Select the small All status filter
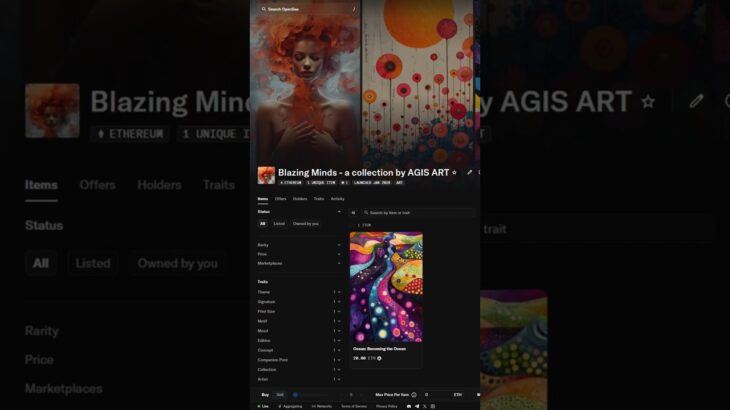This screenshot has height=410, width=730. point(263,224)
